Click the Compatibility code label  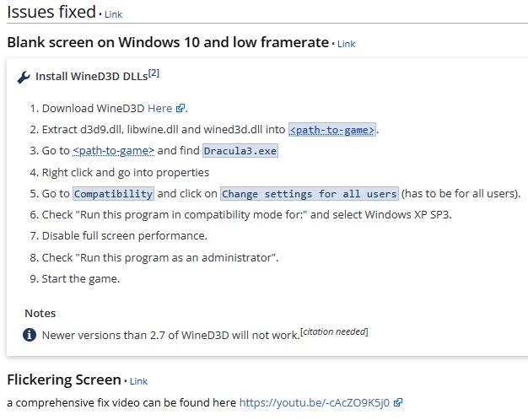pos(114,194)
